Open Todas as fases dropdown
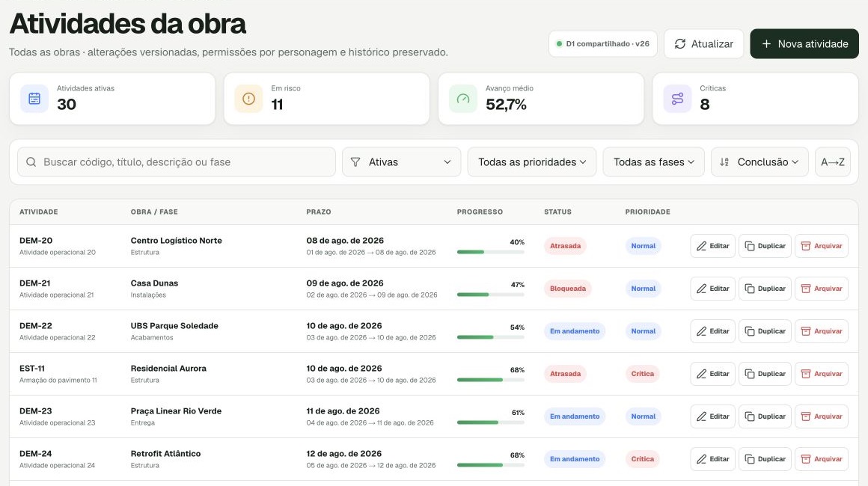 tap(654, 162)
